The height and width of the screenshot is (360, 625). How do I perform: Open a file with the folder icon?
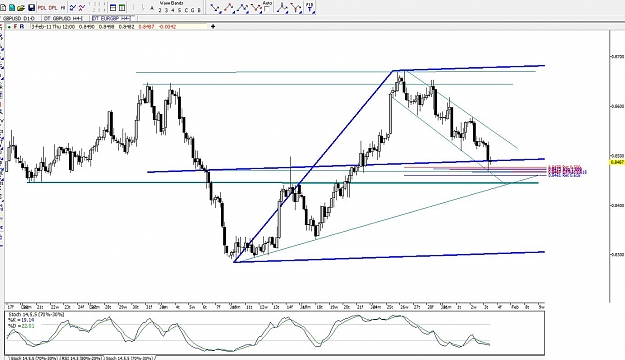(x=21, y=8)
